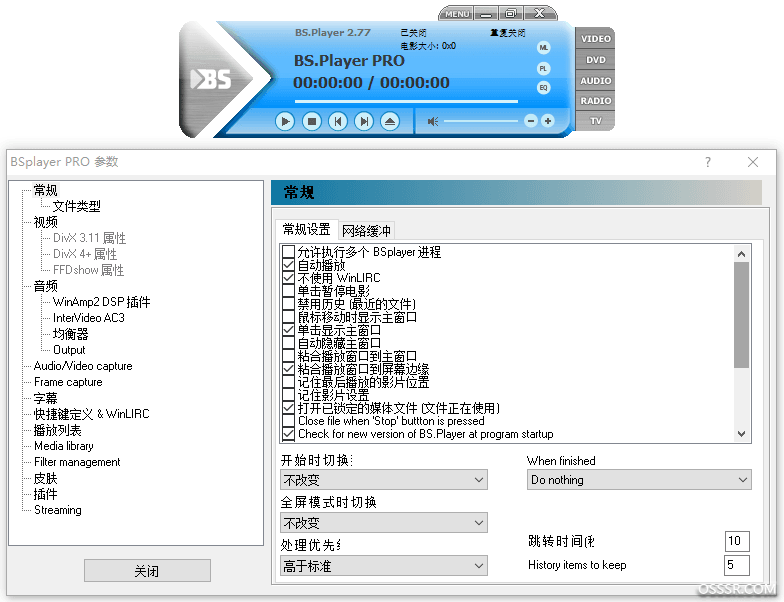Screen dimensions: 784x602
Task: Click the volume slider track
Action: point(480,121)
